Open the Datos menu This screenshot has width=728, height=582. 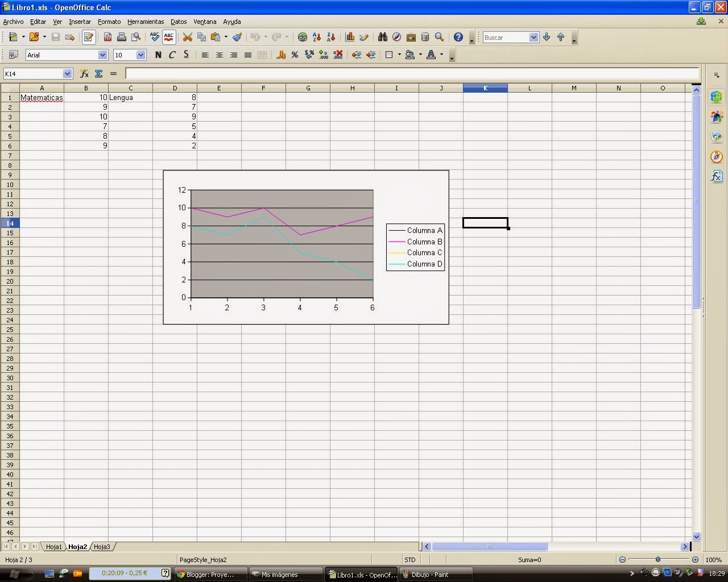pos(179,22)
